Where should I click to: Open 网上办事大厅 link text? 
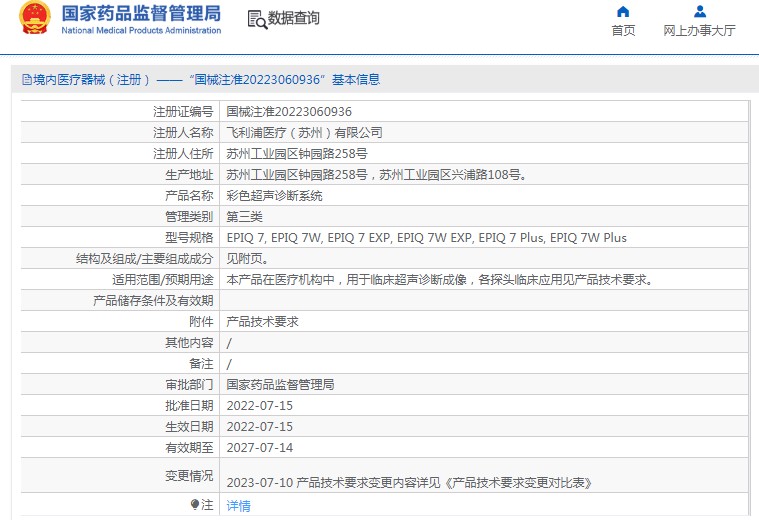tap(699, 31)
